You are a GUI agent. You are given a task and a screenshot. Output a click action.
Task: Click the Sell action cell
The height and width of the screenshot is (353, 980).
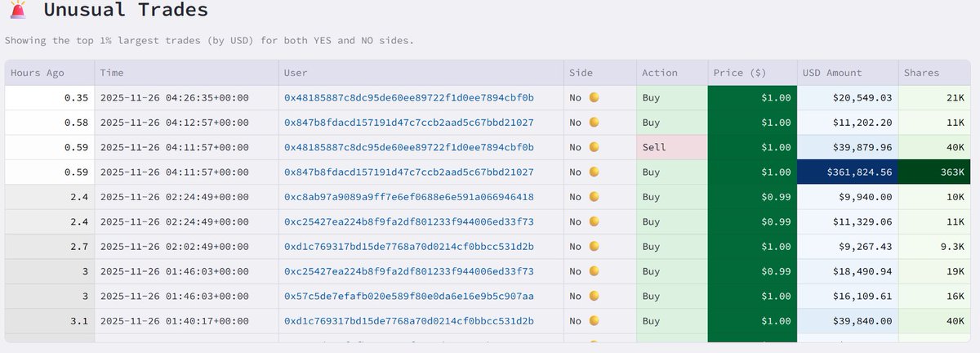click(x=671, y=147)
